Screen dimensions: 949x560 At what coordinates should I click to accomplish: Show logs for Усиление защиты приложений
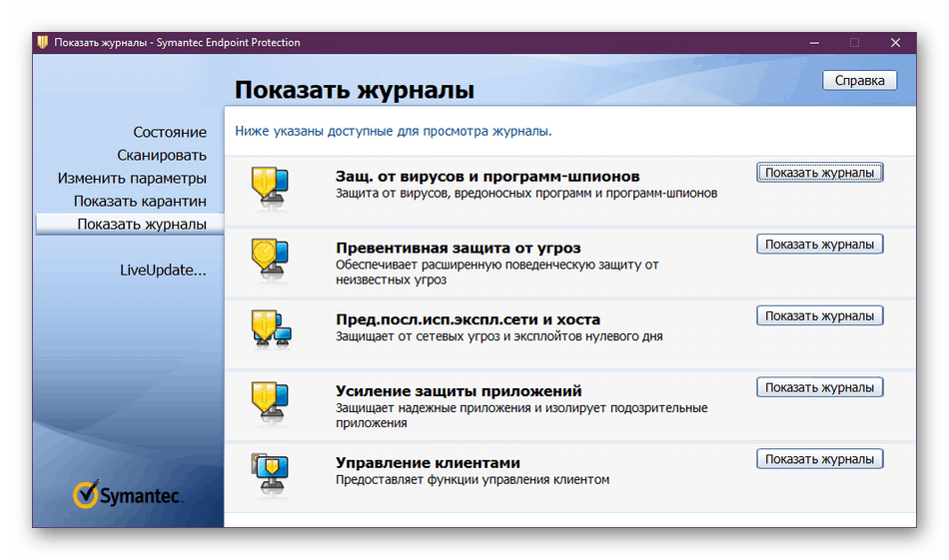[819, 387]
